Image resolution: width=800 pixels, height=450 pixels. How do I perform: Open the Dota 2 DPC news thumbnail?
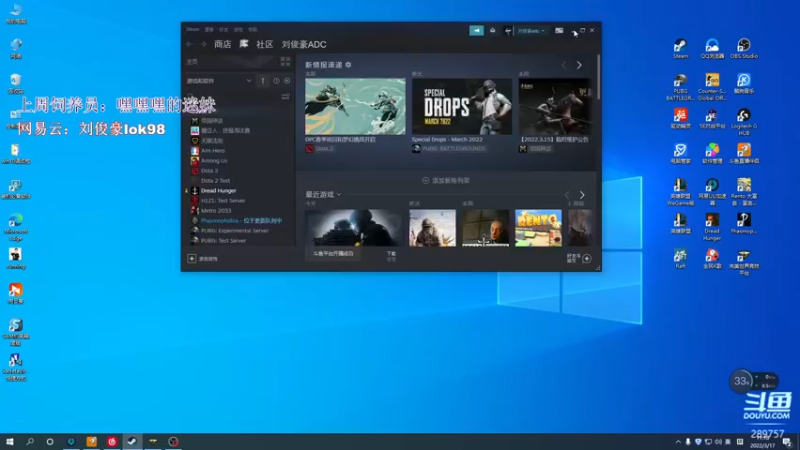355,106
